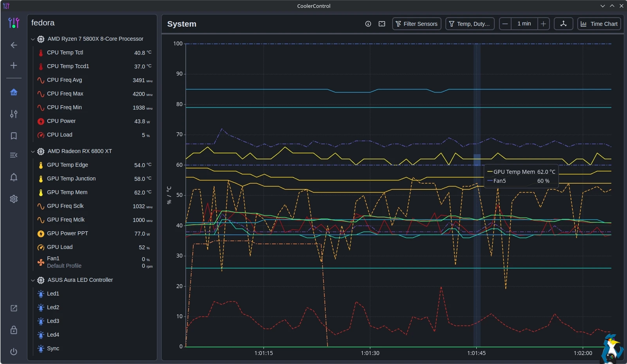This screenshot has height=364, width=627.
Task: Collapse the ASUS Aura LED Controller group
Action: click(x=33, y=280)
